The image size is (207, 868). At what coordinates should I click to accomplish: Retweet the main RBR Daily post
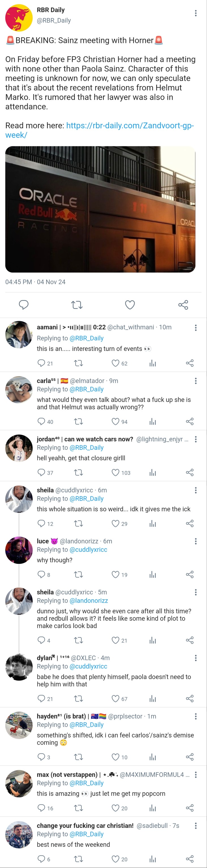pos(77,305)
